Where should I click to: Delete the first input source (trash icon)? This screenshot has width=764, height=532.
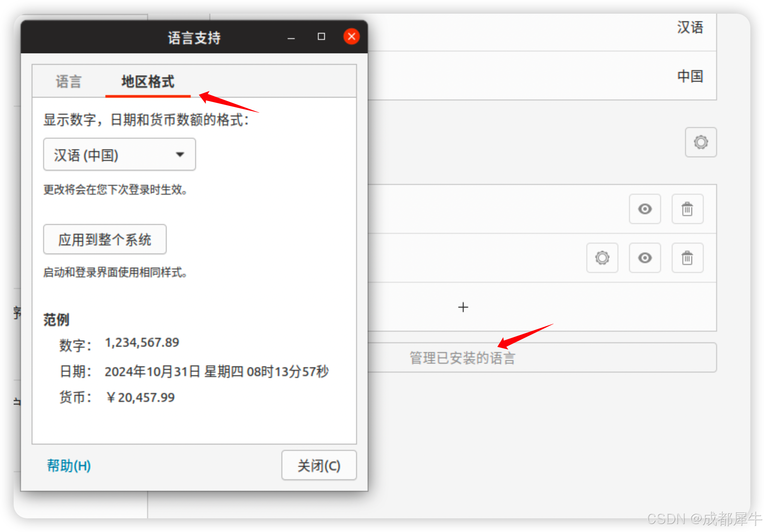[687, 209]
